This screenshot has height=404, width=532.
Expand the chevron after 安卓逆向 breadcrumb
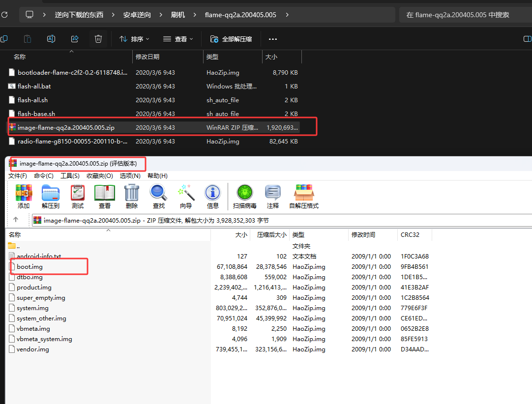click(x=161, y=15)
